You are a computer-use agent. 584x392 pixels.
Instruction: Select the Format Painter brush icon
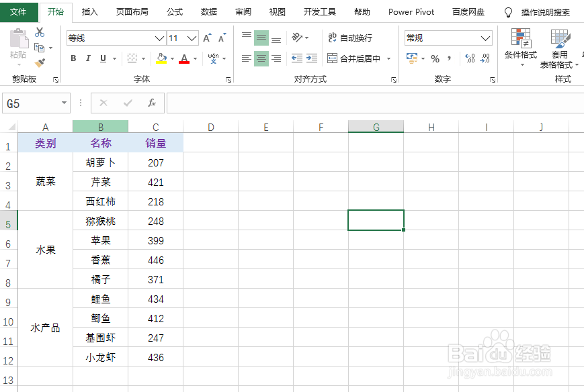40,62
